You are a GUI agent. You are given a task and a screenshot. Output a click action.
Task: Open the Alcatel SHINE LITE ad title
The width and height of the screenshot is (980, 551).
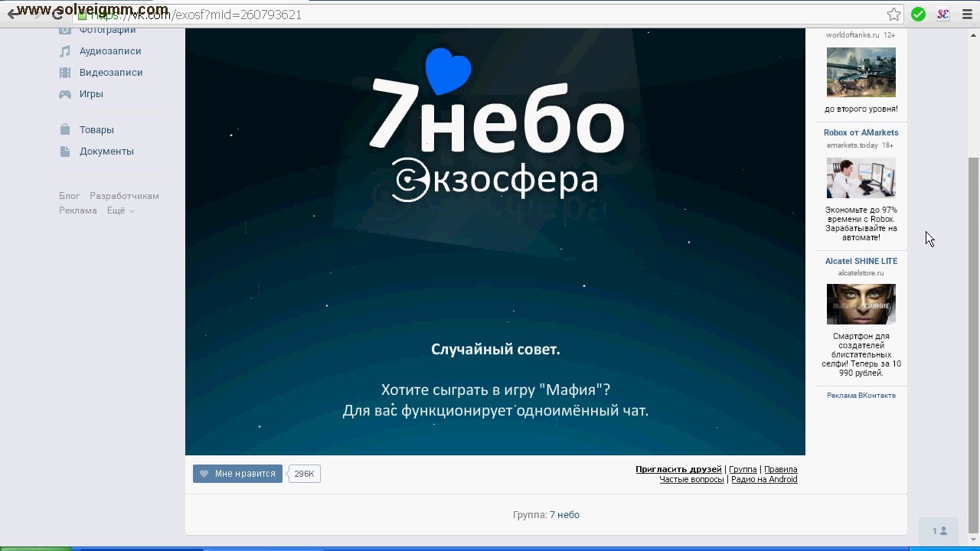[861, 261]
